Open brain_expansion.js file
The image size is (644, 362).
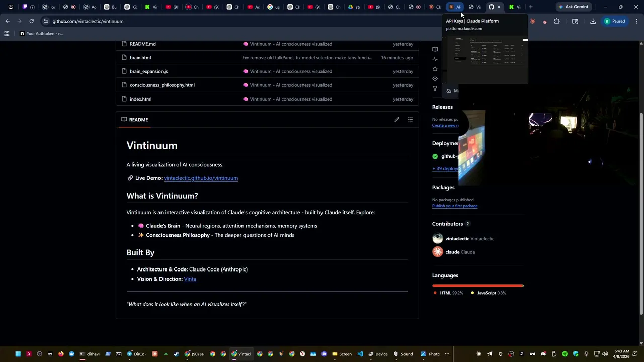[148, 71]
